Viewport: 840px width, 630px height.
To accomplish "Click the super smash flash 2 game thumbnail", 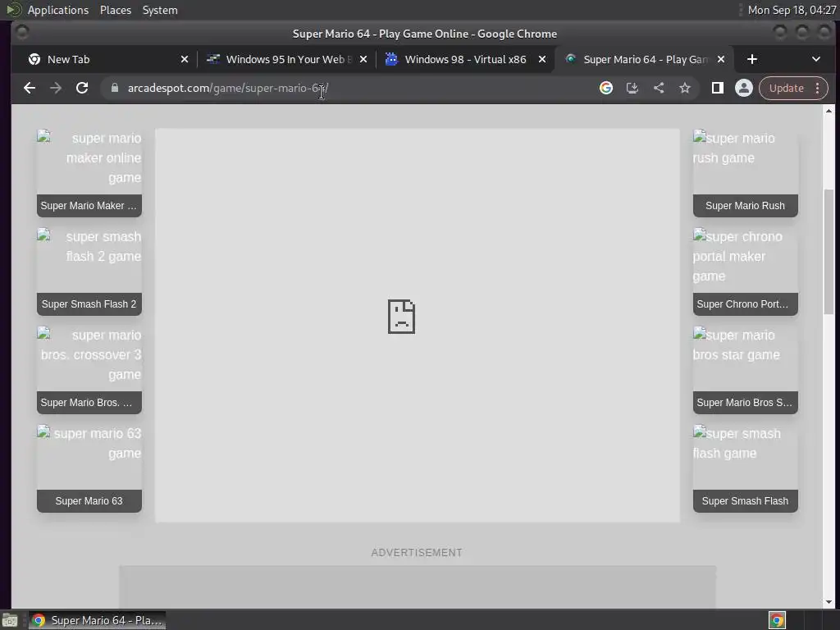I will pyautogui.click(x=89, y=260).
